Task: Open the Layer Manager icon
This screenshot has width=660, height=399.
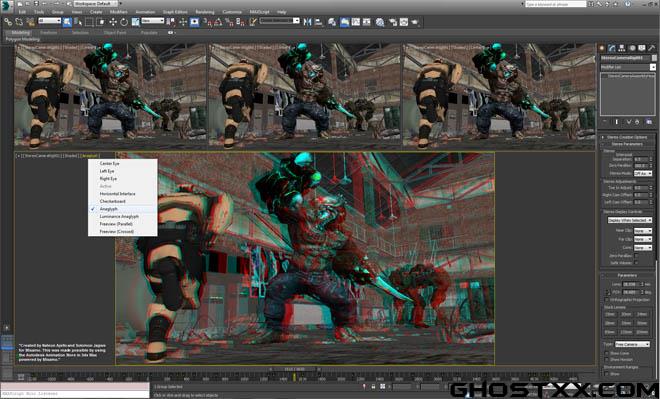Action: click(333, 22)
